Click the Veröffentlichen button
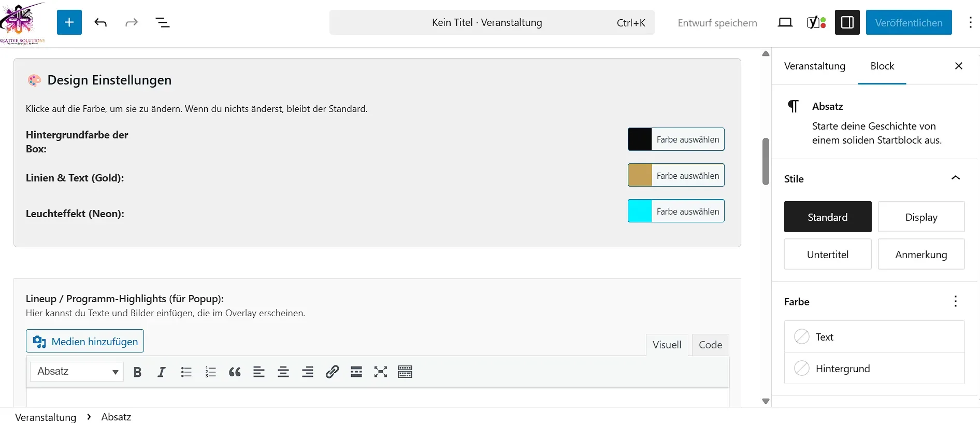The width and height of the screenshot is (980, 423). 909,22
